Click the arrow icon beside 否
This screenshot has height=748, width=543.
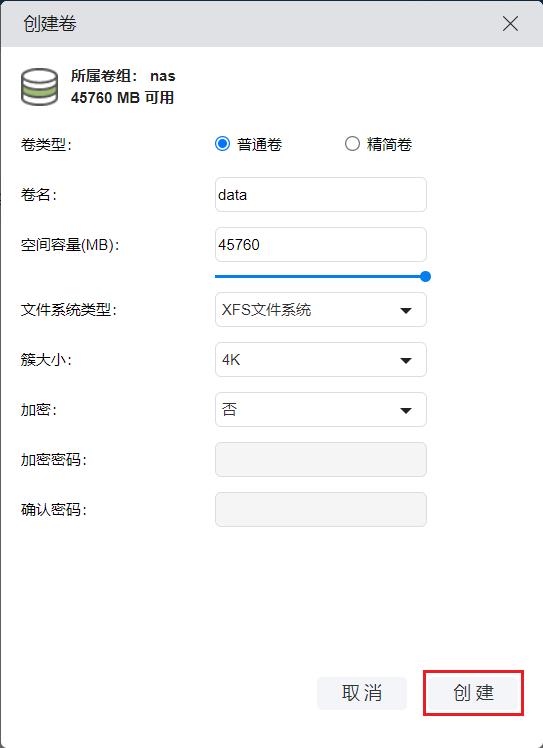(x=406, y=411)
